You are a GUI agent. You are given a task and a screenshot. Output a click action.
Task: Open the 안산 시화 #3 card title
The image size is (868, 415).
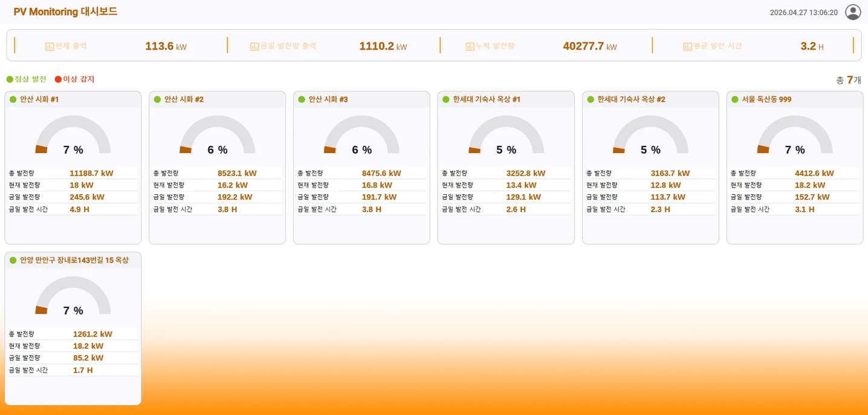point(328,99)
